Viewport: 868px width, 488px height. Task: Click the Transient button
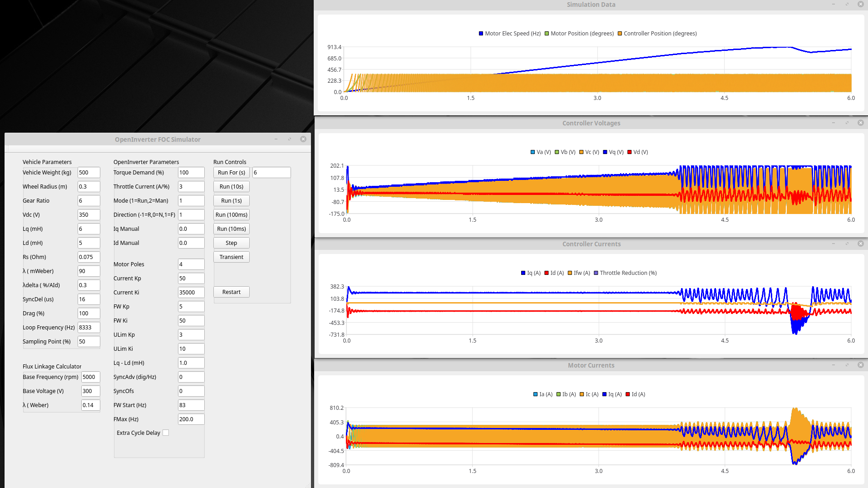tap(231, 257)
